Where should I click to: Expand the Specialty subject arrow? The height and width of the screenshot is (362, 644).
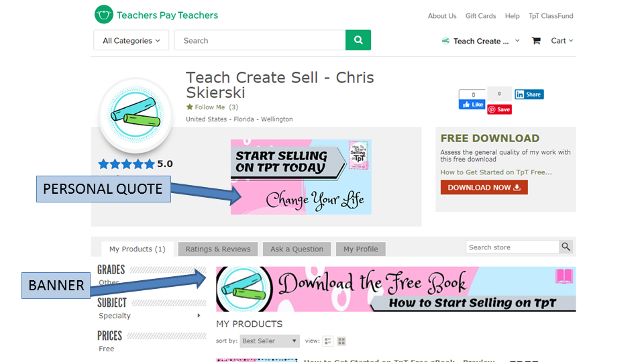tap(199, 316)
